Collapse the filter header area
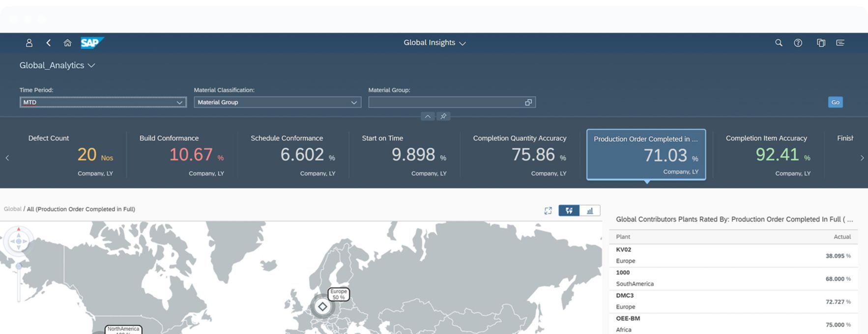This screenshot has height=334, width=868. point(428,116)
